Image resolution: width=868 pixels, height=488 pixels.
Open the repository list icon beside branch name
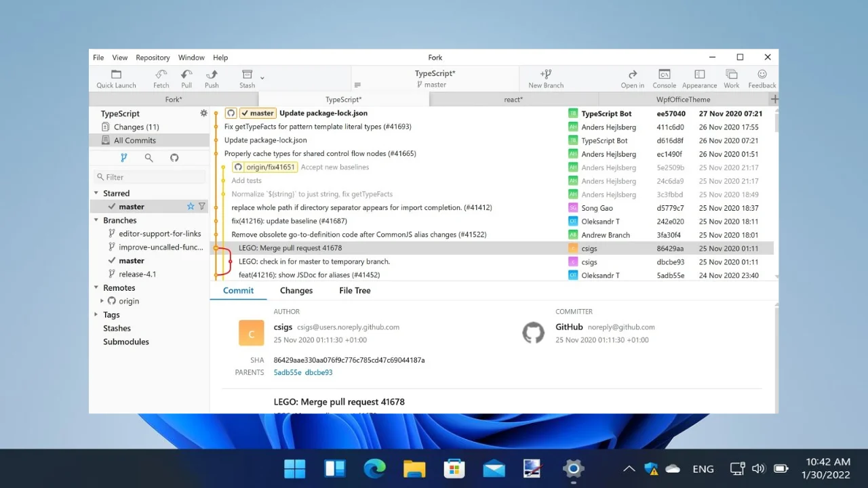[357, 85]
